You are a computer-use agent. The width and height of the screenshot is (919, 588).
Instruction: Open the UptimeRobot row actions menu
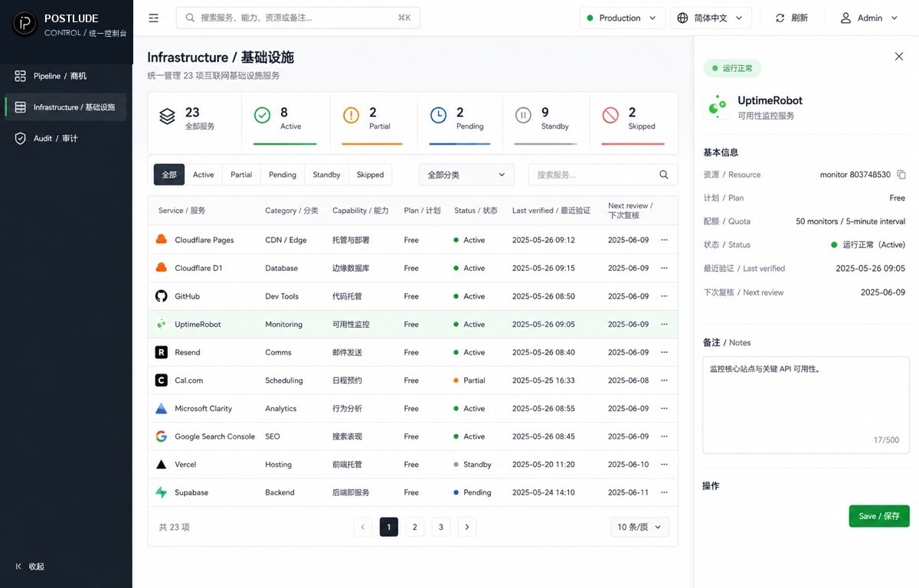pos(664,324)
